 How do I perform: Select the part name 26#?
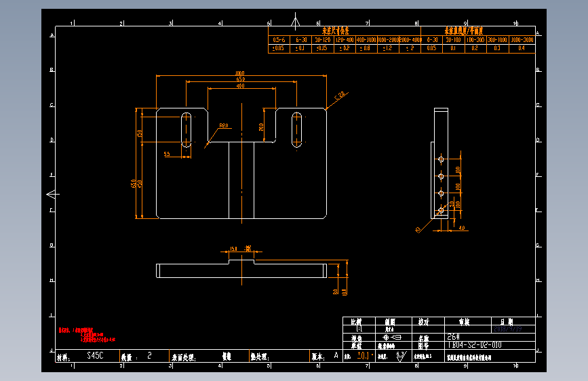pyautogui.click(x=453, y=337)
